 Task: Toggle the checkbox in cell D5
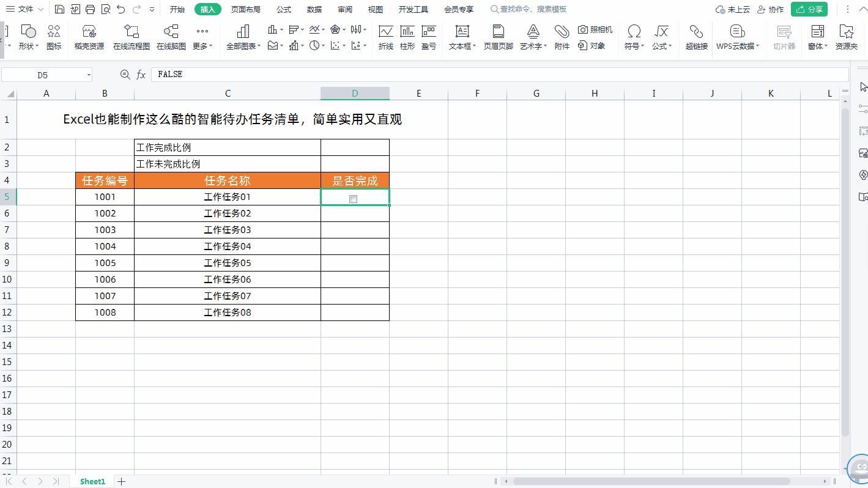[354, 198]
